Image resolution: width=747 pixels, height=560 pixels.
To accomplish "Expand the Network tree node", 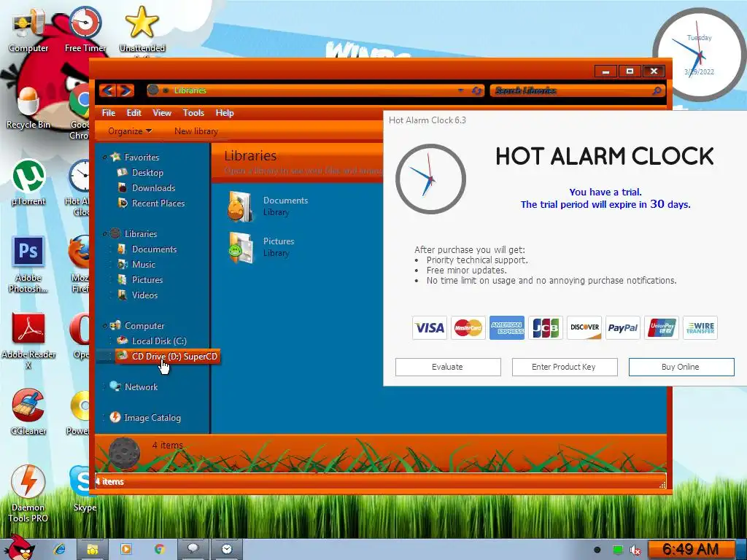I will [105, 387].
